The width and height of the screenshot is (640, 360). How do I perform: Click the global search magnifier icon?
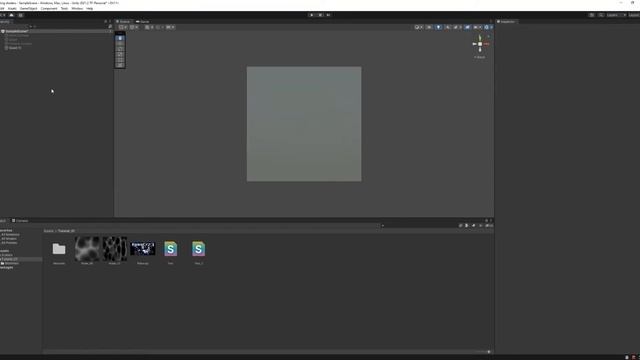(x=601, y=15)
